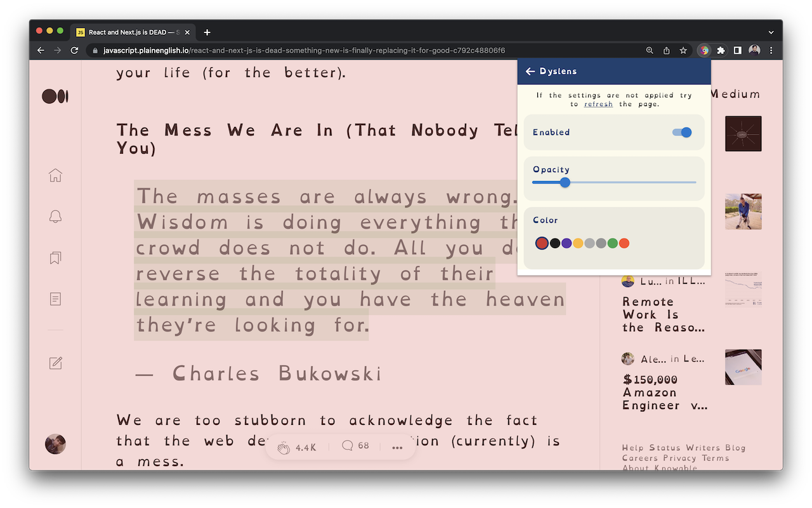
Task: Open the Chrome extensions puzzle menu
Action: [721, 50]
